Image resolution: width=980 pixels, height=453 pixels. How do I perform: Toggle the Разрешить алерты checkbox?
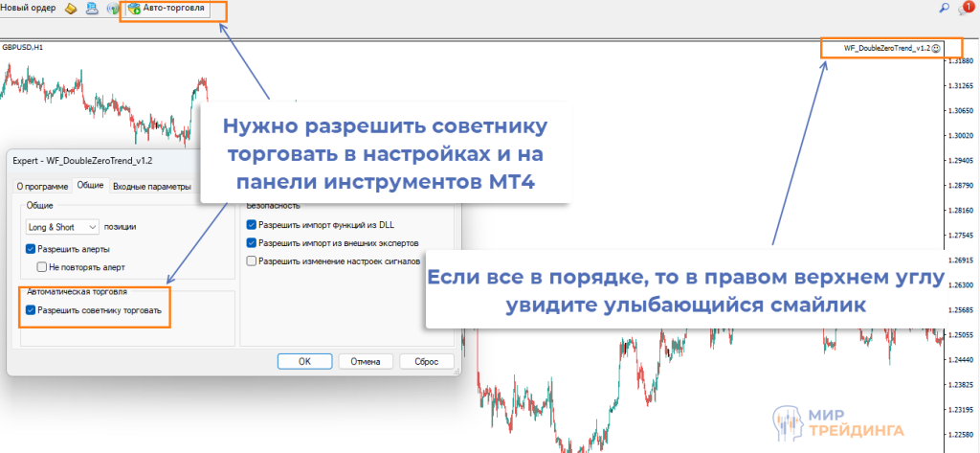click(30, 248)
